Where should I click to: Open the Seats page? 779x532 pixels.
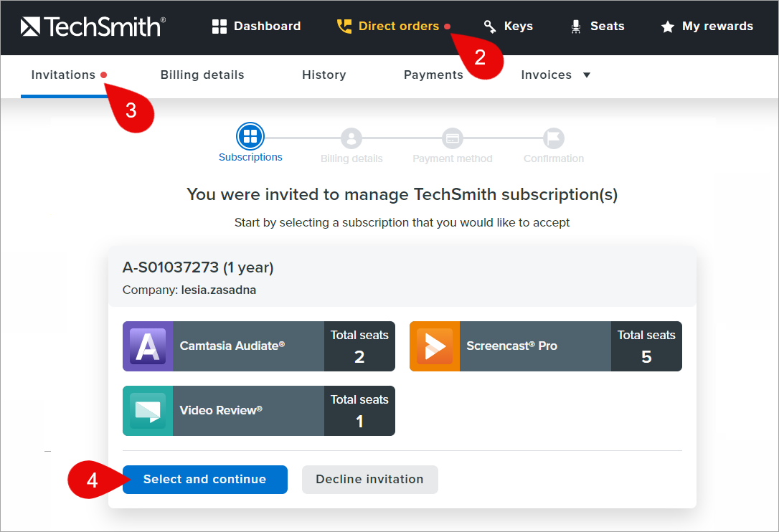click(x=598, y=27)
